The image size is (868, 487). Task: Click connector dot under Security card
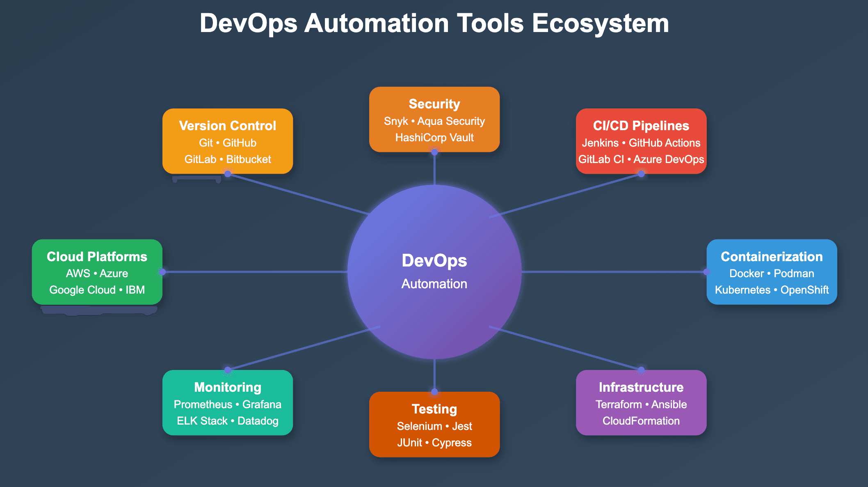click(x=434, y=152)
